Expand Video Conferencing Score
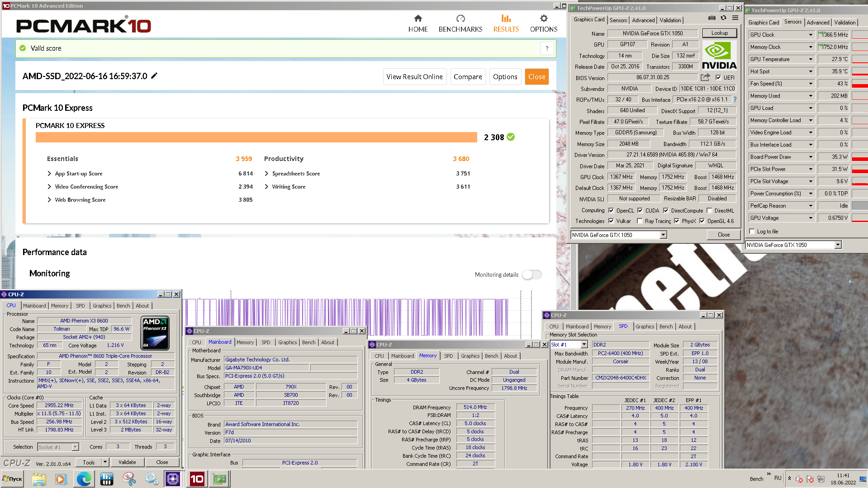 49,187
